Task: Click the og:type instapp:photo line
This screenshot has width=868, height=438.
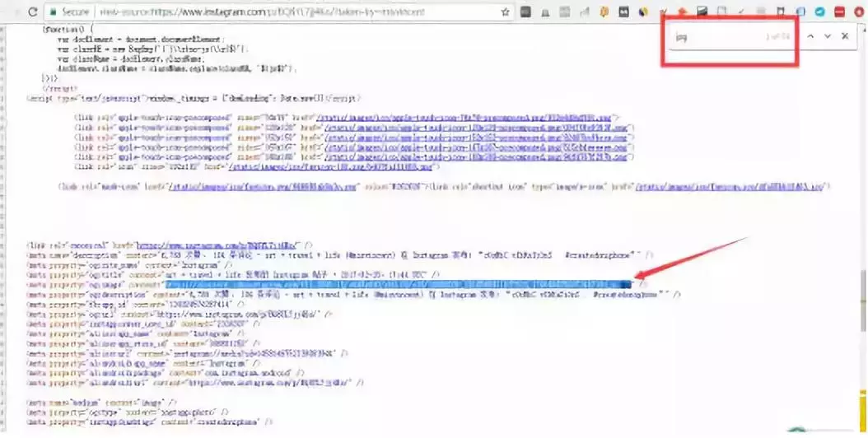Action: [x=128, y=412]
